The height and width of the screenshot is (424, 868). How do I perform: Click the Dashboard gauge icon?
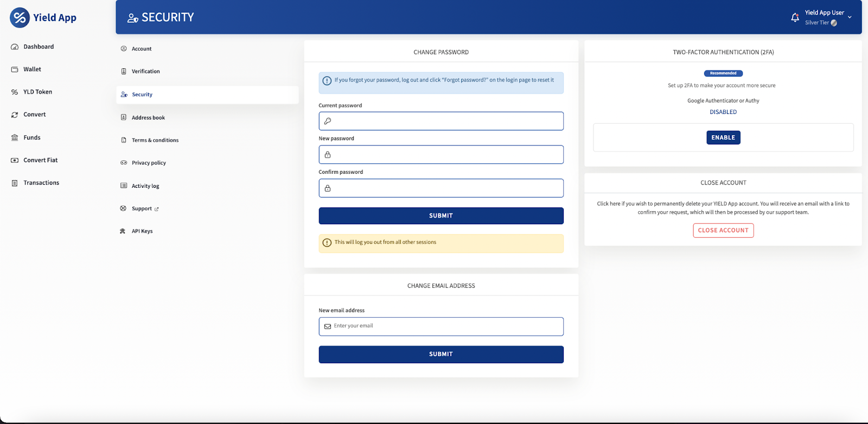(15, 47)
